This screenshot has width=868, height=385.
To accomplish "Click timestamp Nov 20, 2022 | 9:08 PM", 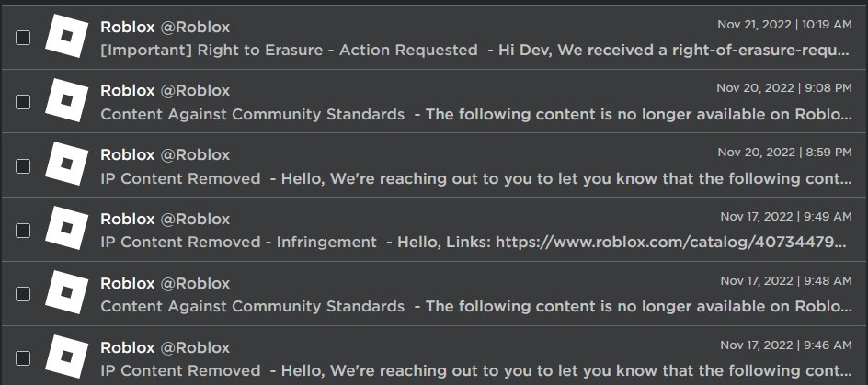I will click(784, 88).
